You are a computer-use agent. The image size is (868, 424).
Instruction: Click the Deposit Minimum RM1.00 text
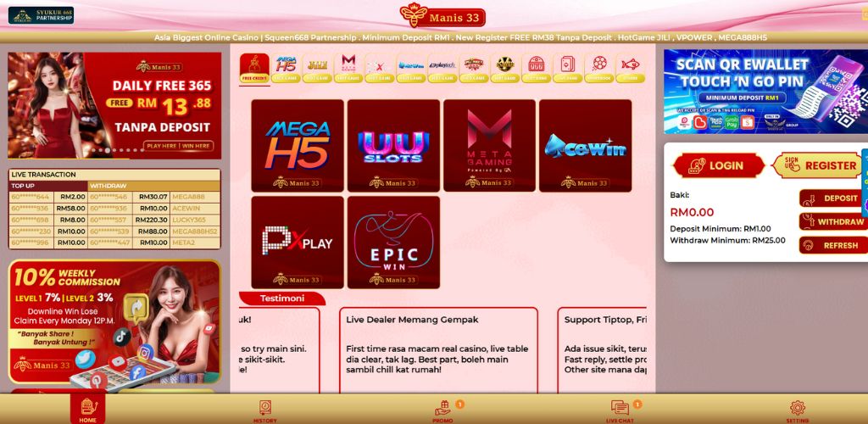click(x=721, y=229)
